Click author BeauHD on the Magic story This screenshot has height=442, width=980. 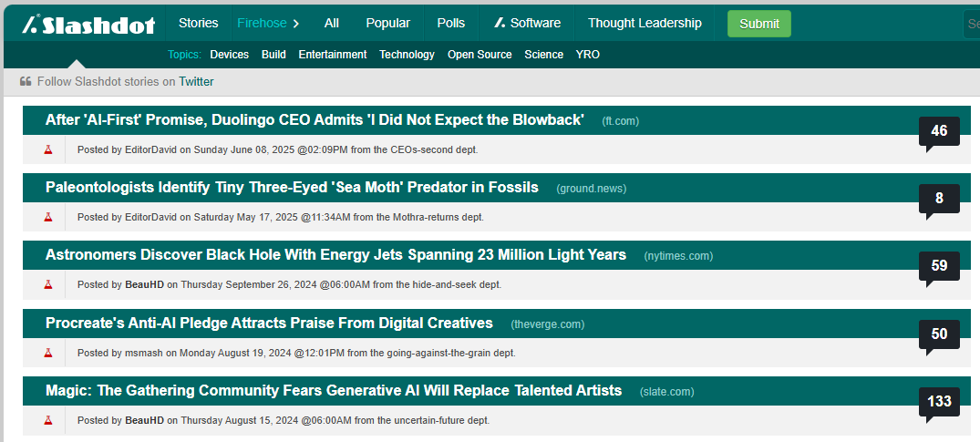tap(144, 420)
